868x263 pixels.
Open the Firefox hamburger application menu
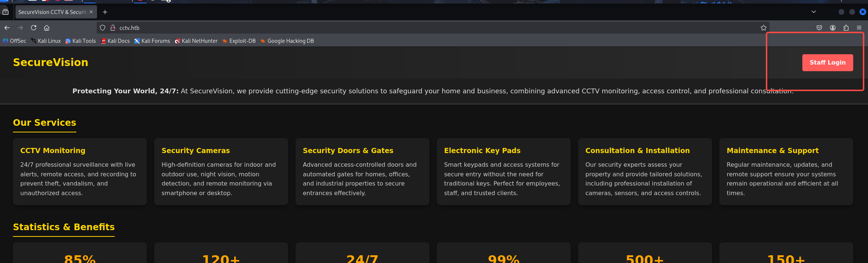[x=859, y=28]
